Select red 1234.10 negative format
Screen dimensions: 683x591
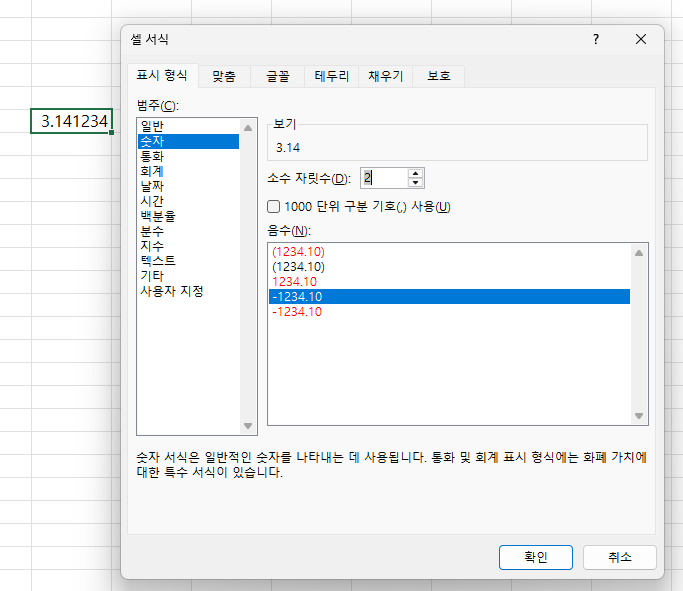449,282
